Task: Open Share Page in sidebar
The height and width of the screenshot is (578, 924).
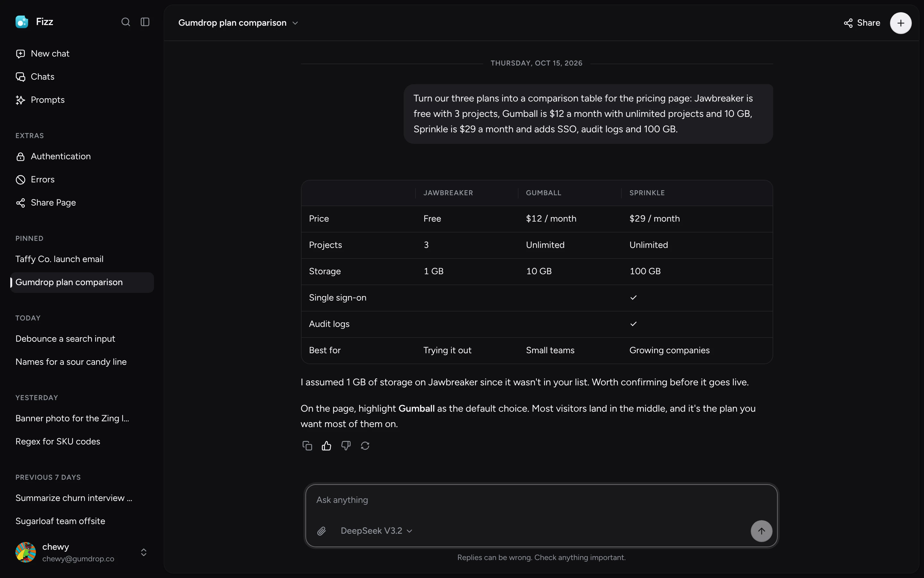Action: point(82,203)
